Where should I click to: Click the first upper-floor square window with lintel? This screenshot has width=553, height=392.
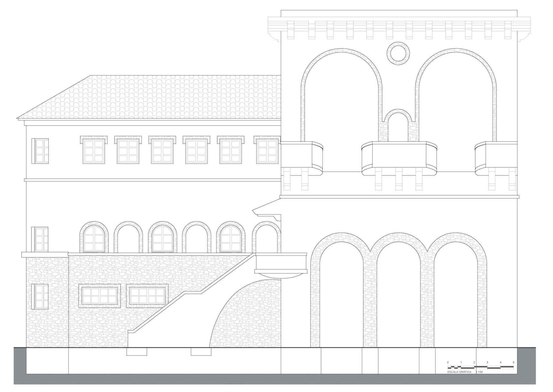(x=94, y=151)
